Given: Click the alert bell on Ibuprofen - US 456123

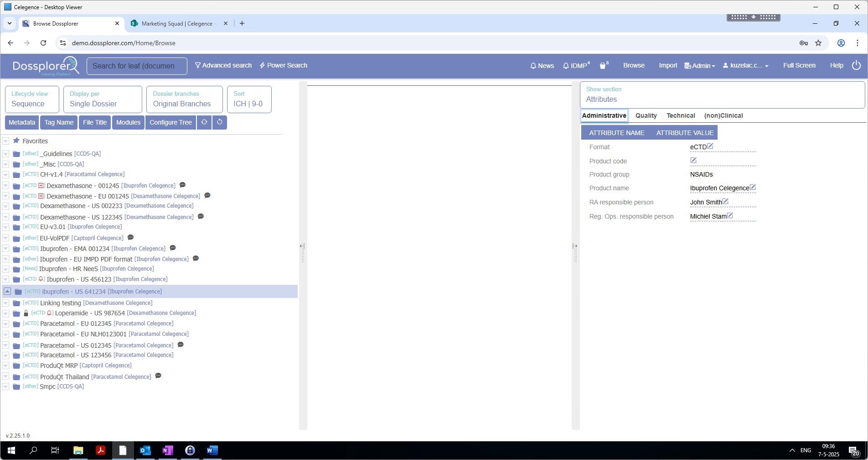Looking at the screenshot, I should click(x=41, y=279).
